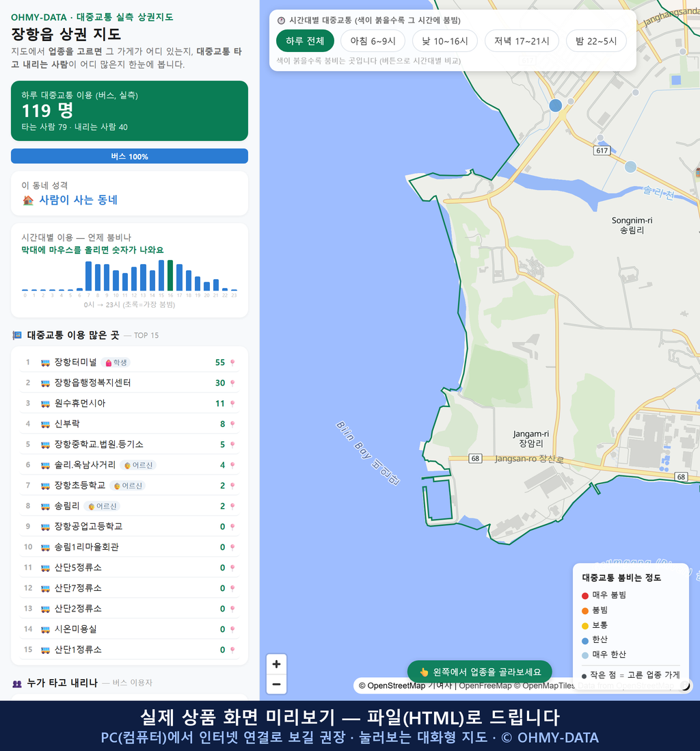Select the 하루 전체 time filter
This screenshot has width=700, height=751.
click(305, 41)
